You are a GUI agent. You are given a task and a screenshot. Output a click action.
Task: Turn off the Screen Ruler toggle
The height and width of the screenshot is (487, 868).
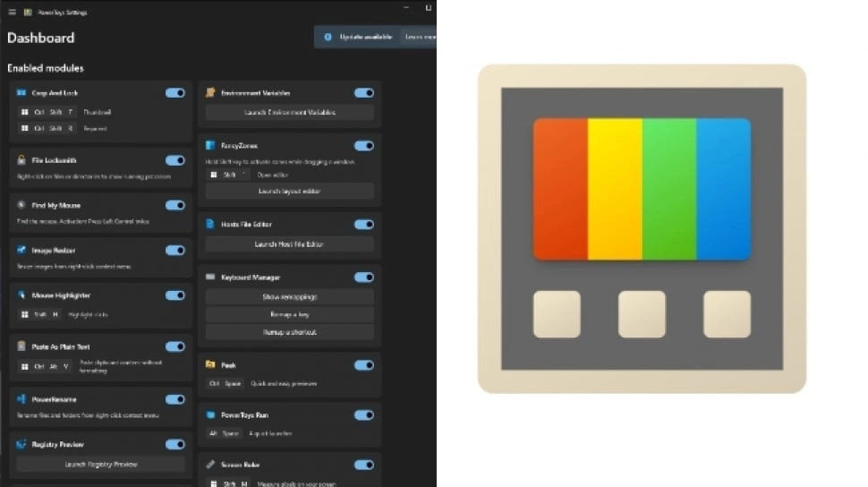[x=363, y=465]
